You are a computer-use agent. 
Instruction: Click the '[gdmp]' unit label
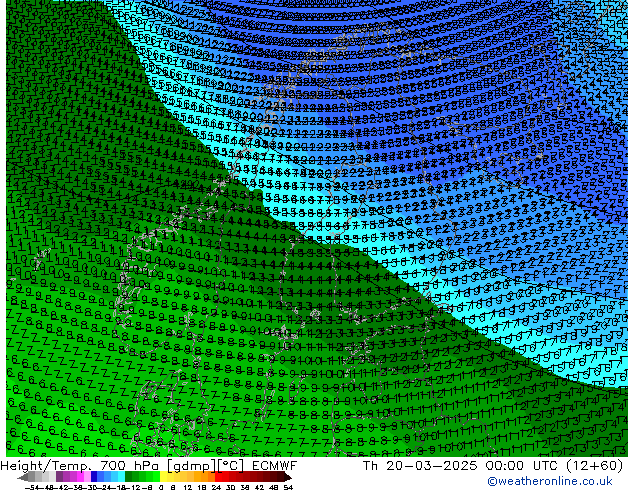pos(191,466)
